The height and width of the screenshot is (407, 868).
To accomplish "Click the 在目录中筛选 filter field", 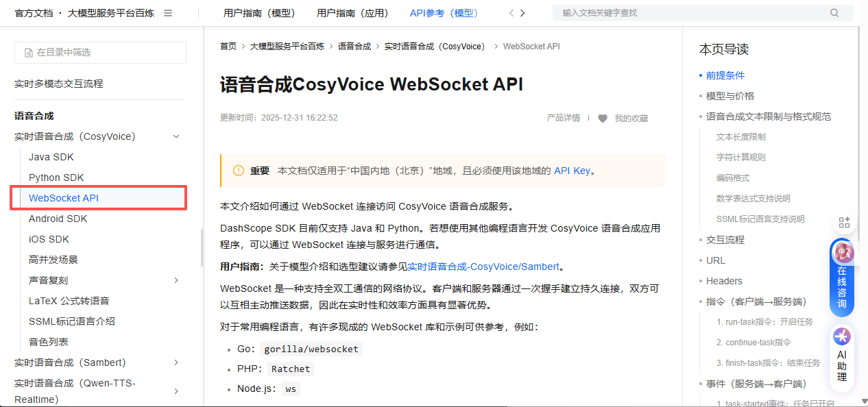I will tap(100, 53).
